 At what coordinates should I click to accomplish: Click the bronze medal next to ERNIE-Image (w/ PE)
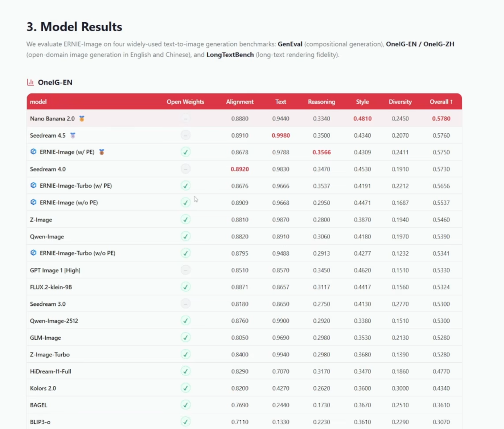102,152
